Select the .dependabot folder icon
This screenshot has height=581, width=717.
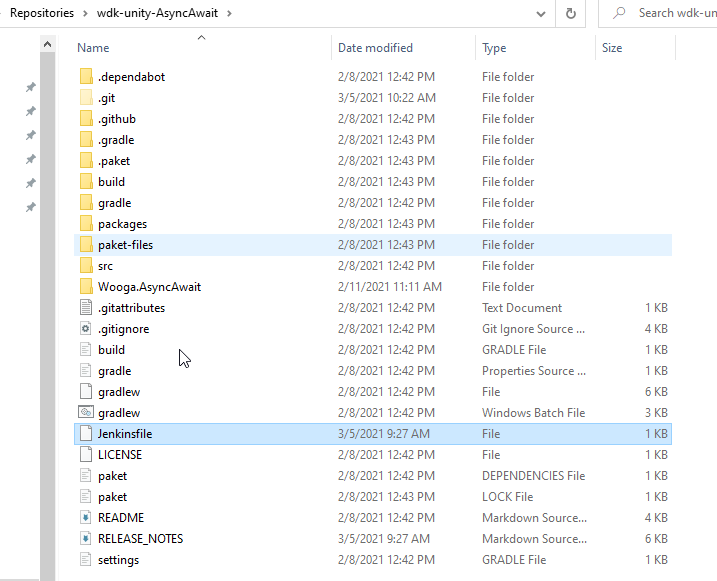(86, 76)
